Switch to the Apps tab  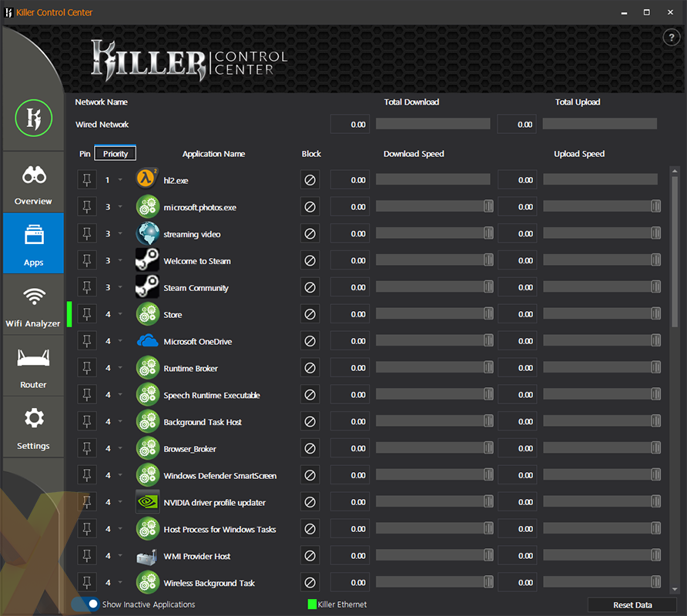tap(33, 245)
